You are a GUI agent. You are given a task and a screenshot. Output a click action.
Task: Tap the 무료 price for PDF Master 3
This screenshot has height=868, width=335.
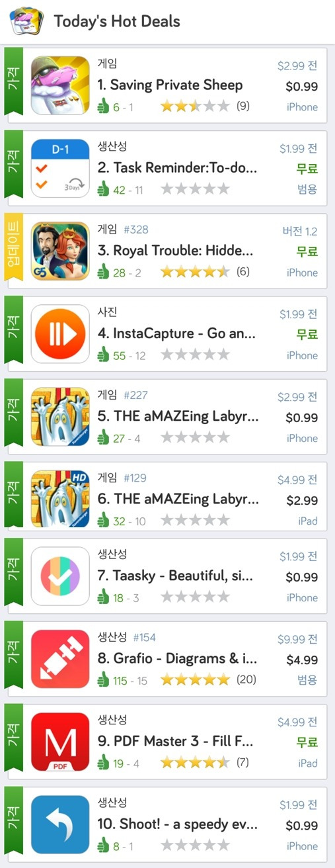[x=307, y=742]
